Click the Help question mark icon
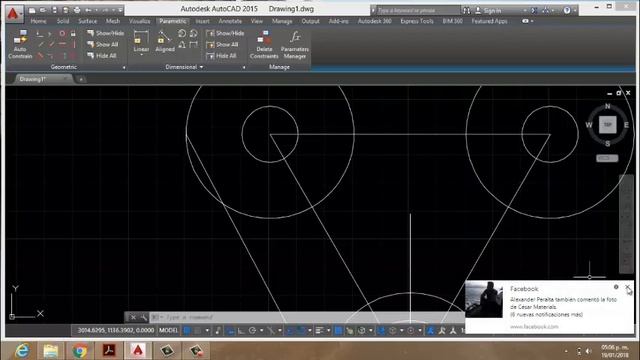Screen dimensions: 640x360 pos(567,10)
